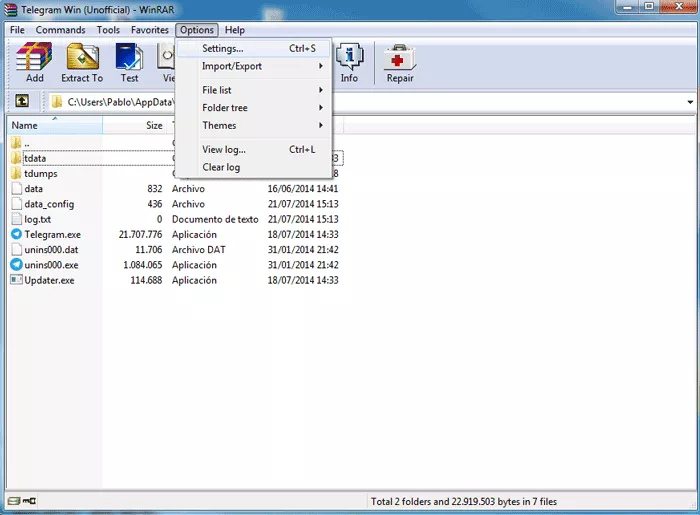Click the folder icon in address bar
Screen dimensions: 700x515
(57, 102)
